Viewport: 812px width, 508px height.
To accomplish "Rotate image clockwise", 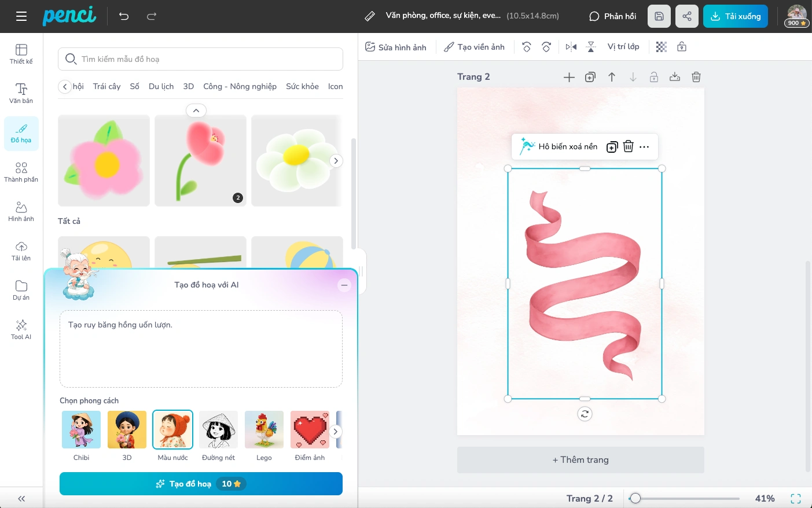I will click(546, 47).
